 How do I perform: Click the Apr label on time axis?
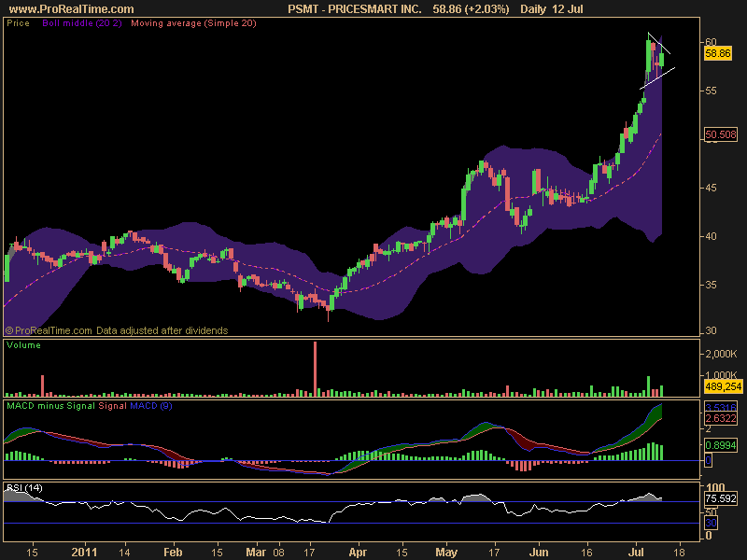(358, 553)
